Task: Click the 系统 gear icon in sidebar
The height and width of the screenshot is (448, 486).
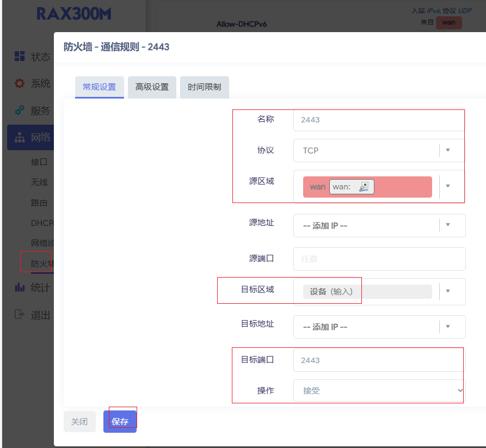Action: coord(20,83)
